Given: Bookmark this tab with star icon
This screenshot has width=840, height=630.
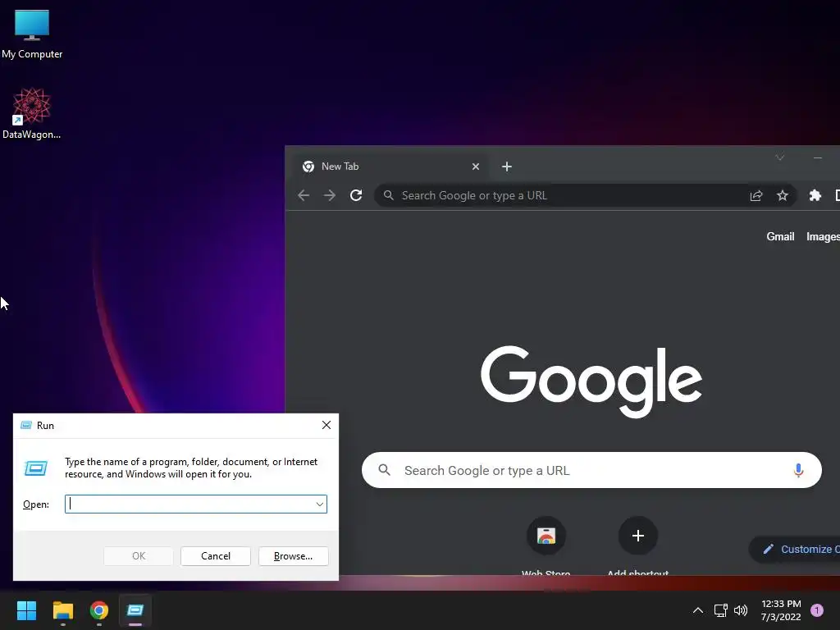Looking at the screenshot, I should (782, 195).
